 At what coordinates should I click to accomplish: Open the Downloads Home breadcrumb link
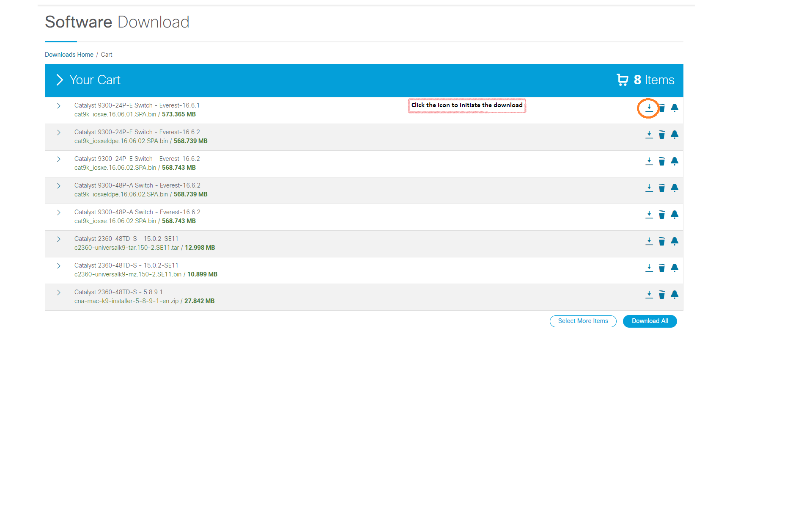[69, 55]
